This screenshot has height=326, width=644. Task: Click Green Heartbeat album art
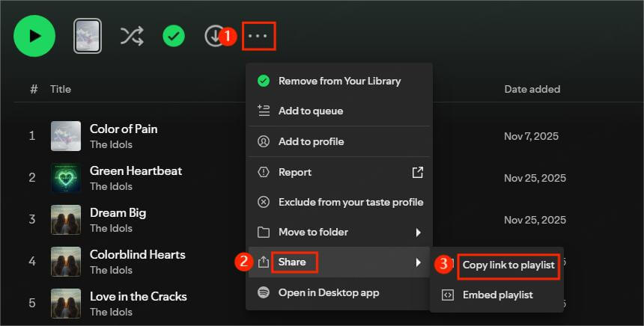click(66, 178)
